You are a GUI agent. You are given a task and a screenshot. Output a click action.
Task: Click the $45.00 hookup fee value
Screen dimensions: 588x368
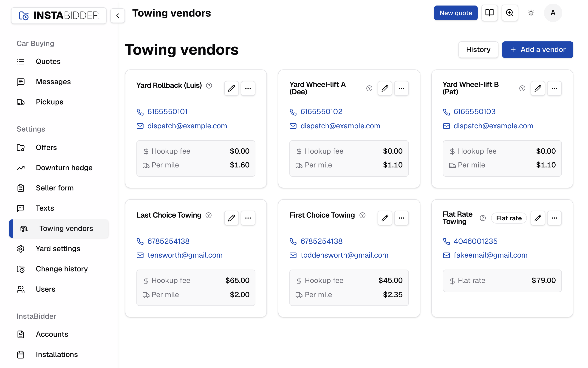pyautogui.click(x=390, y=280)
